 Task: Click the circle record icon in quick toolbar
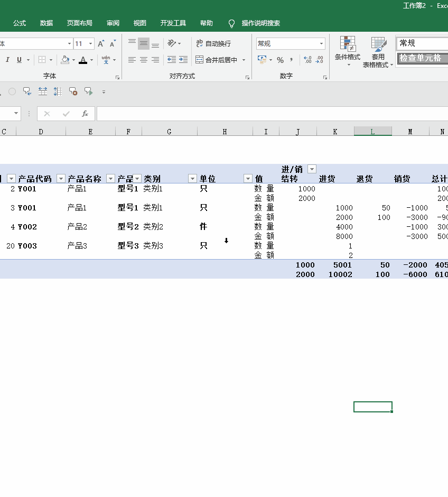(x=12, y=91)
